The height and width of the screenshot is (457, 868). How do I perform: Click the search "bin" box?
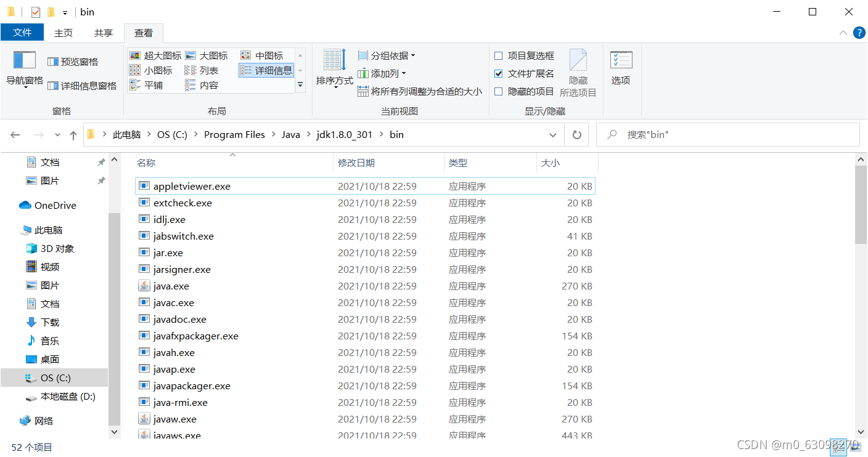pos(728,134)
